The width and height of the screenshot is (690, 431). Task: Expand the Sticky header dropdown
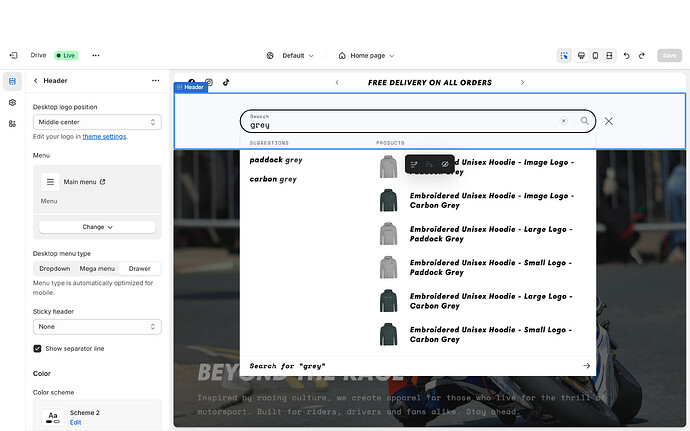pos(97,327)
